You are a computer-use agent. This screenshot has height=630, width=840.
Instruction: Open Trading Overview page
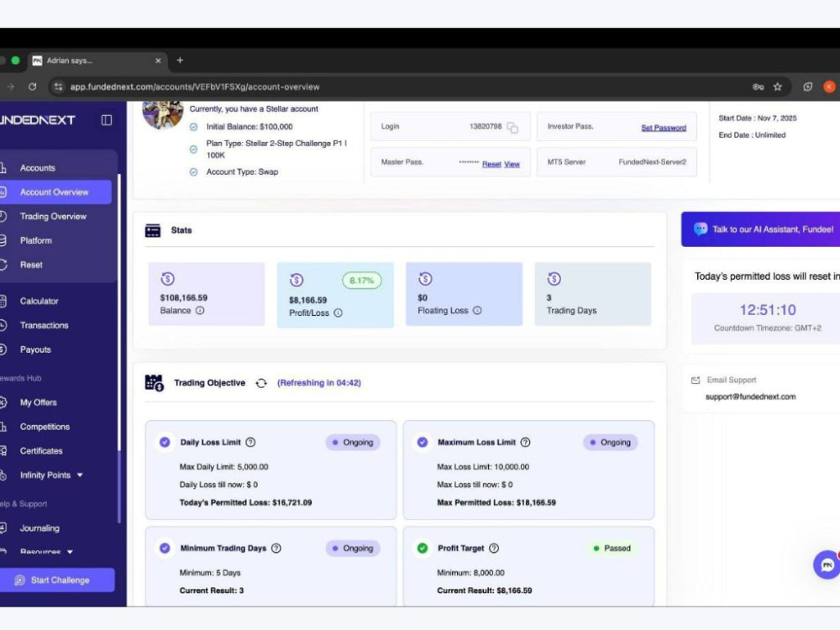[53, 217]
